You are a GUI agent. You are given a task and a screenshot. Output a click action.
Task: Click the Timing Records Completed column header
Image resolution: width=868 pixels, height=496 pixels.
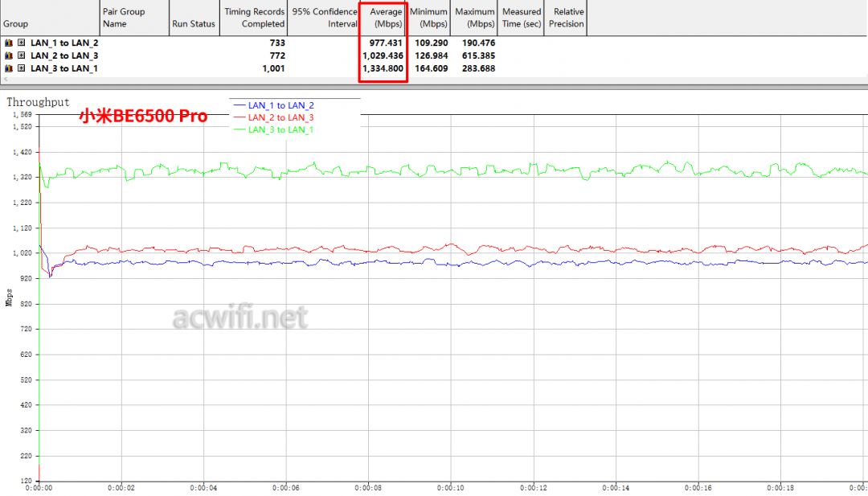[x=254, y=18]
